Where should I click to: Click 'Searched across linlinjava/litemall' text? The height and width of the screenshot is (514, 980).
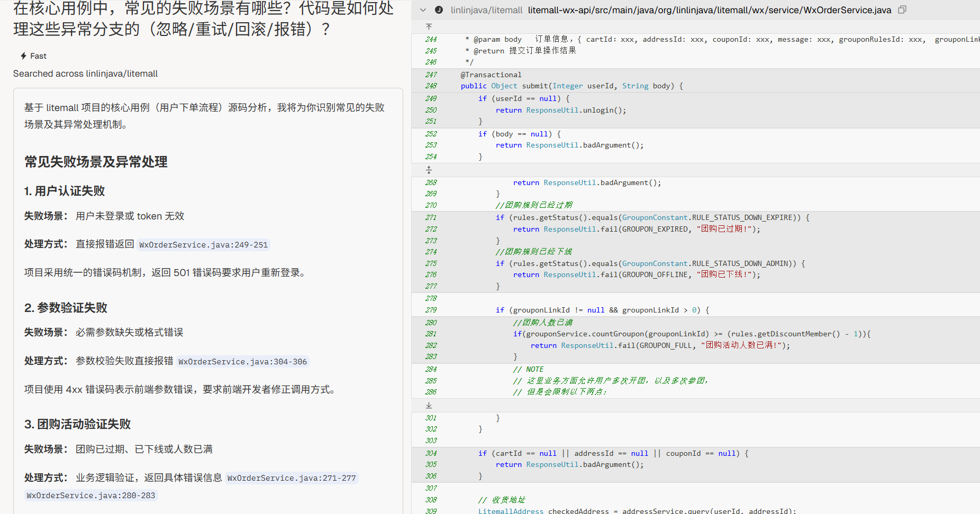85,74
